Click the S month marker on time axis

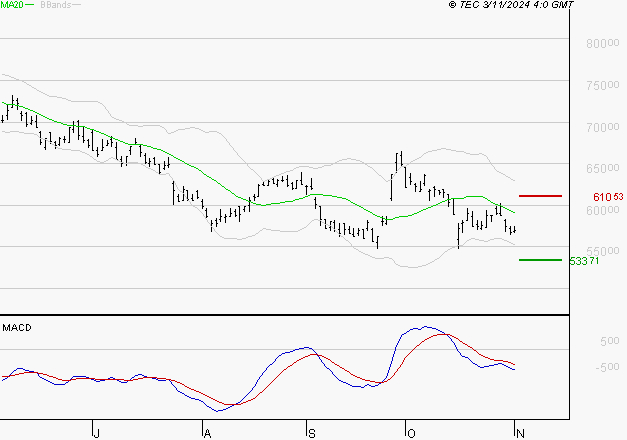click(312, 433)
